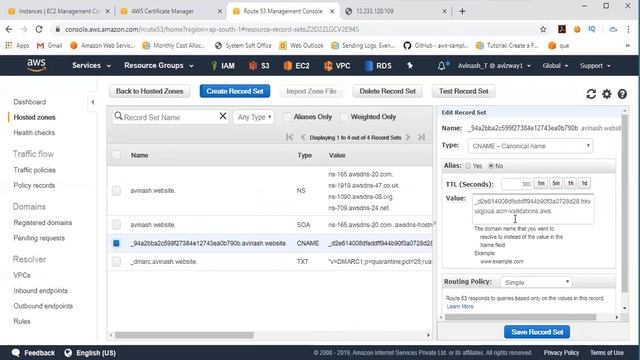
Task: Select the _dmarc TXT record checkbox
Action: click(116, 262)
